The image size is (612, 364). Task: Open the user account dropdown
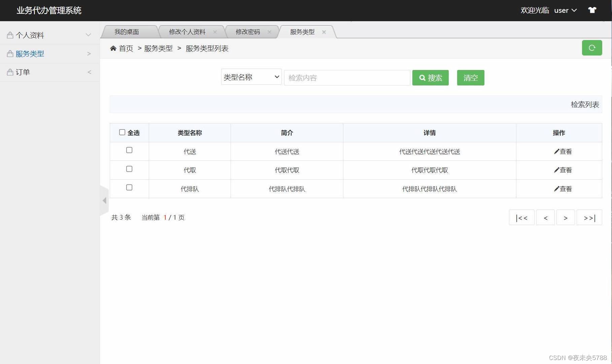tap(566, 10)
